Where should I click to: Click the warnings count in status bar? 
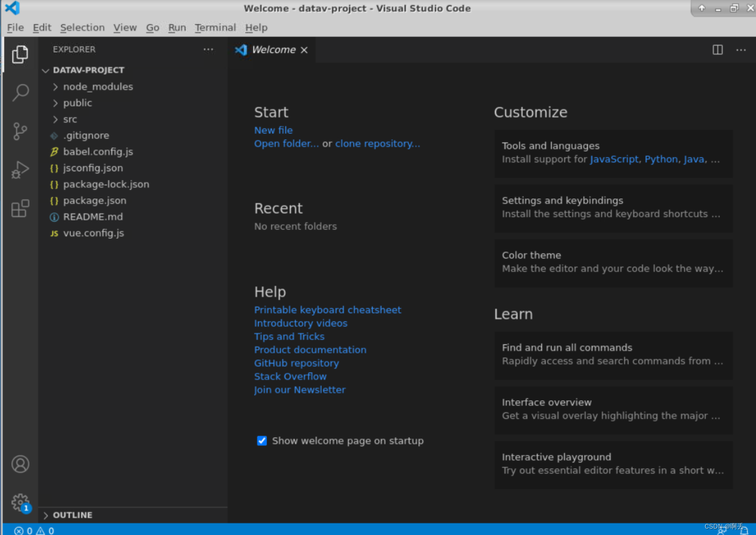[45, 530]
